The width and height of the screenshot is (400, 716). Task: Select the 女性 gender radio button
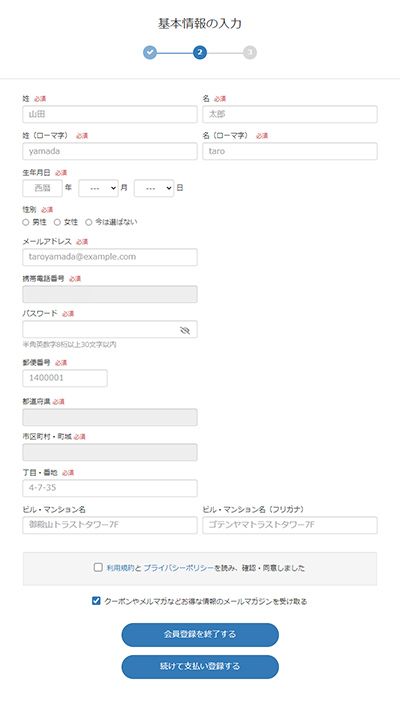point(57,222)
